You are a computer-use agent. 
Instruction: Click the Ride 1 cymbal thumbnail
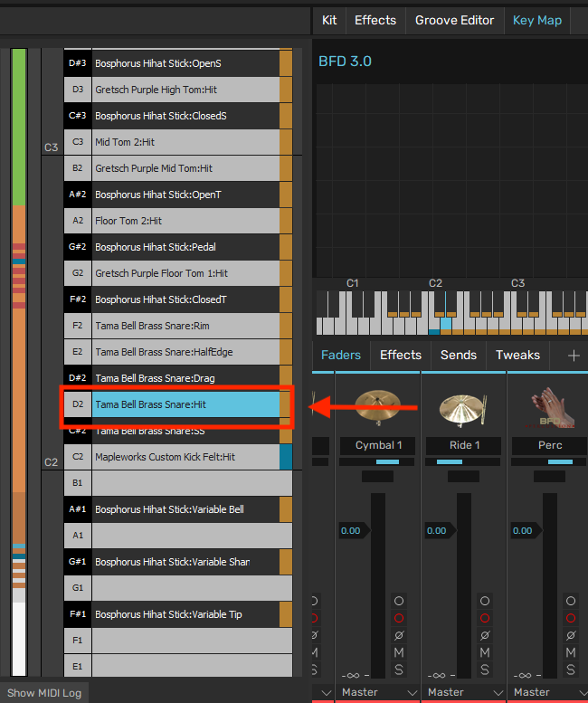tap(463, 409)
